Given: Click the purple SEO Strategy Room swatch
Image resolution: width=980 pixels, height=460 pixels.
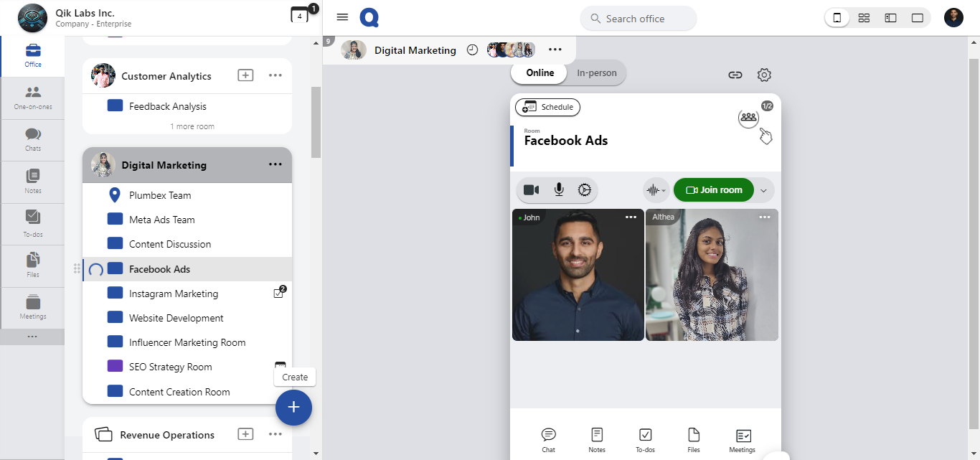Looking at the screenshot, I should coord(115,367).
